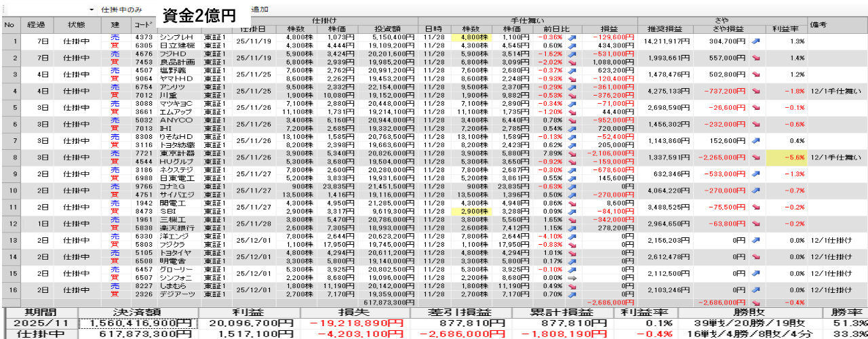Screen dimensions: 868x339
Task: Click the 利益率 column header
Action: [x=785, y=29]
